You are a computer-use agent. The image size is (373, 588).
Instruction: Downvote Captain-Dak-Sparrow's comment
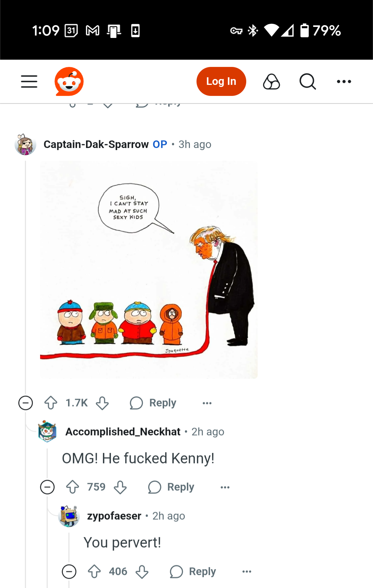coord(102,403)
